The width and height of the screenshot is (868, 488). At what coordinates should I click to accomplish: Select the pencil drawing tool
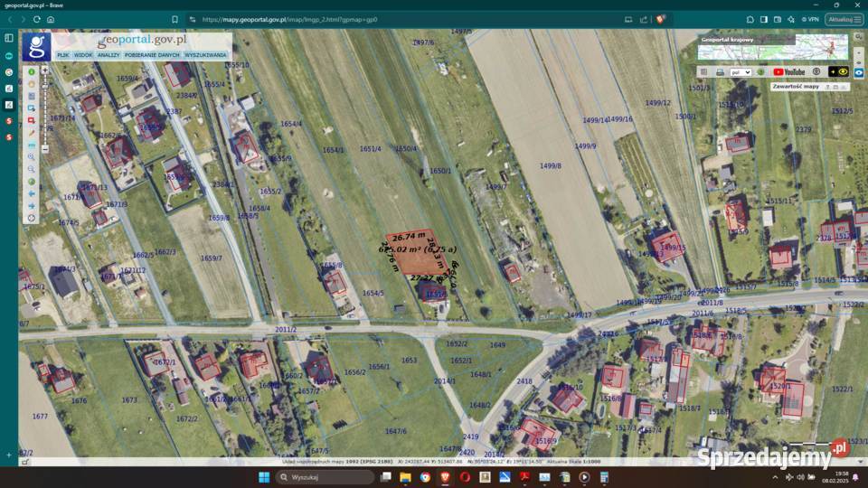coord(32,133)
